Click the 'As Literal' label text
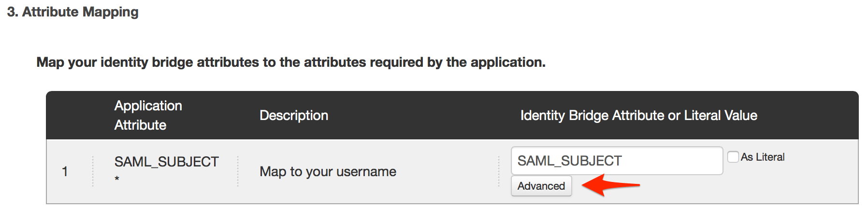 (763, 157)
